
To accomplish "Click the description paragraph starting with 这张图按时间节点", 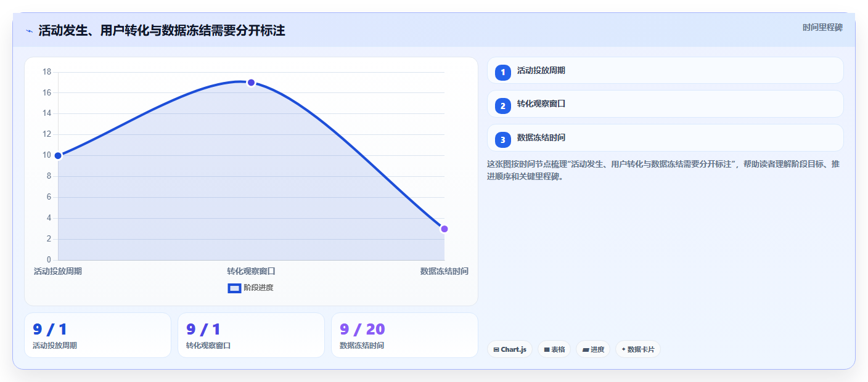I will (663, 171).
